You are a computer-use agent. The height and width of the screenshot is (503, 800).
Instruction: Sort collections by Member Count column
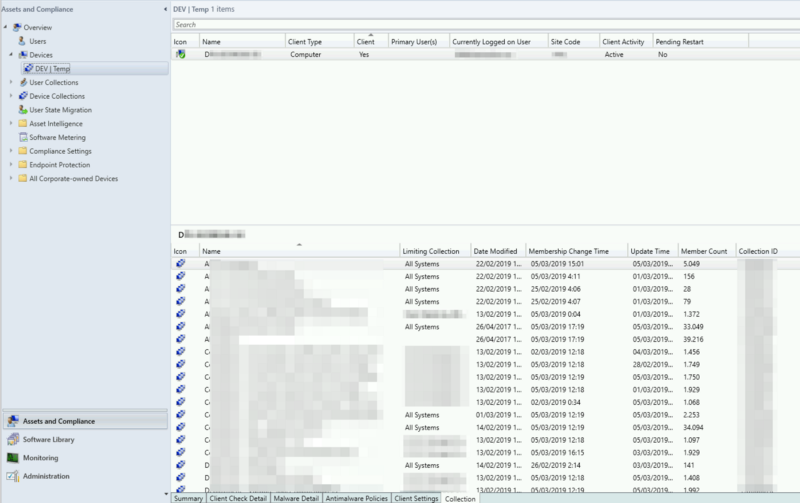tap(707, 251)
